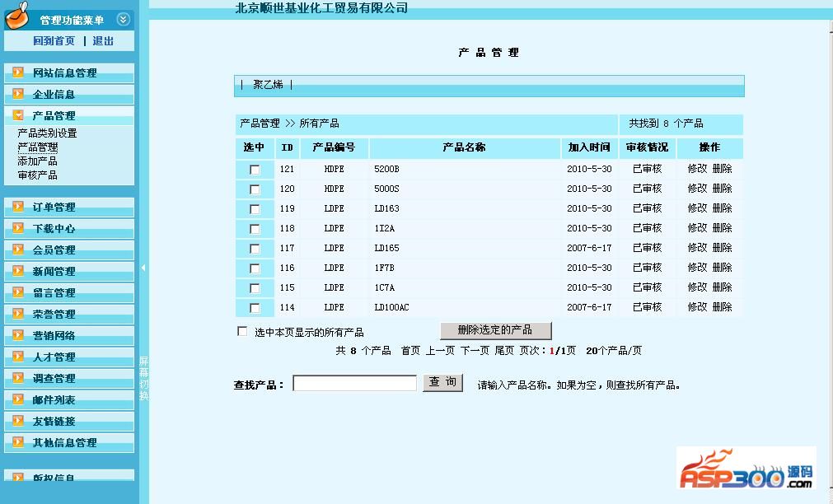
Task: Collapse the 管理功能菜单 with the chevron button
Action: coord(124,20)
